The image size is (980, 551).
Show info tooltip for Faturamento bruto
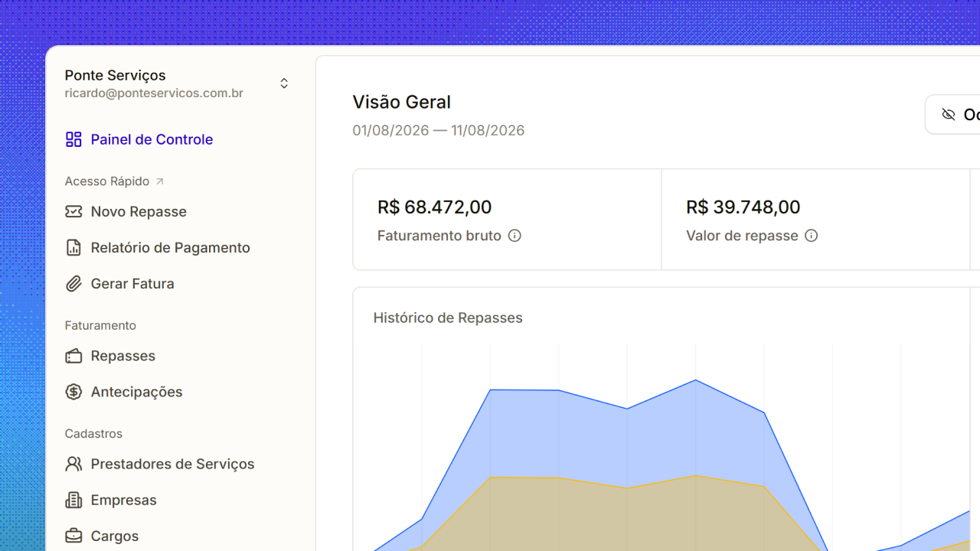514,236
